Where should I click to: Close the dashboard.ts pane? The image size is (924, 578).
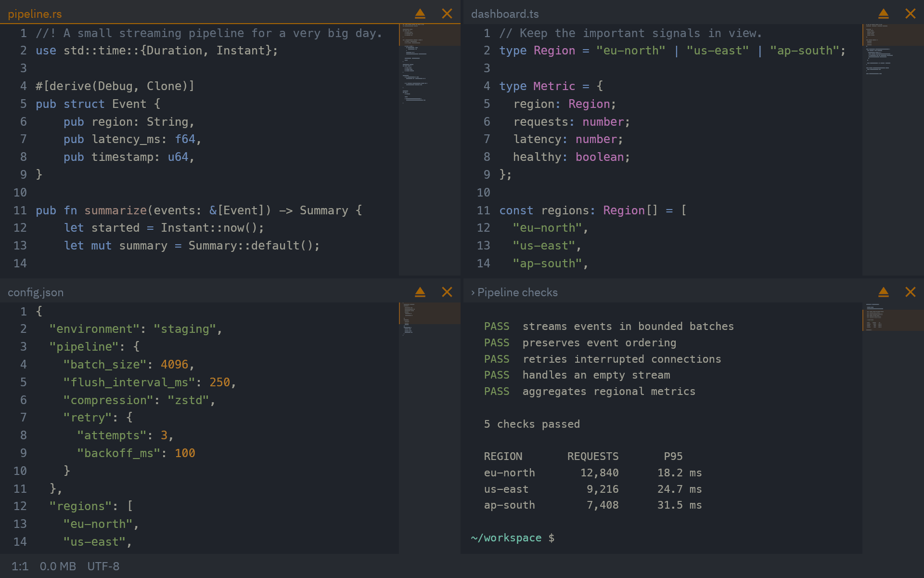coord(911,14)
